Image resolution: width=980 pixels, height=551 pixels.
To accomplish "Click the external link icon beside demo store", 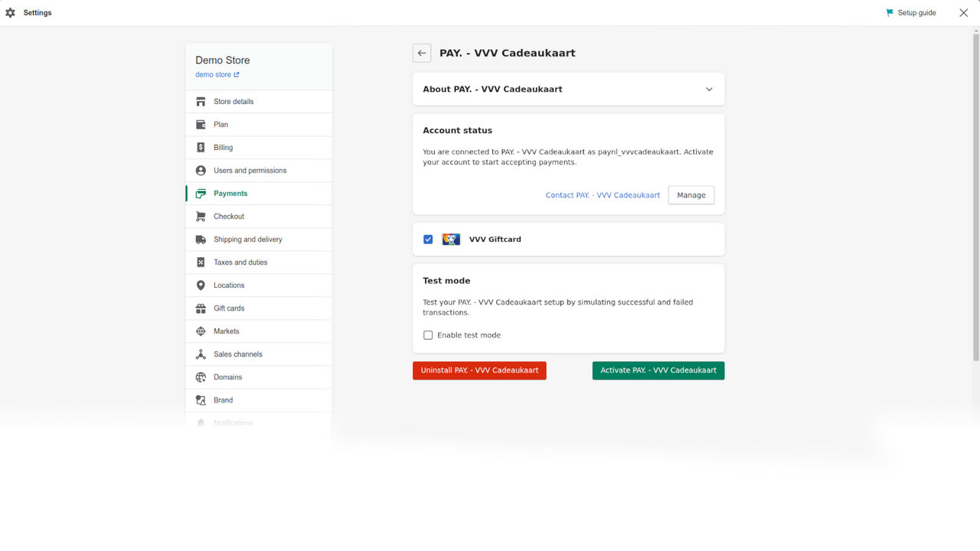I will coord(237,75).
